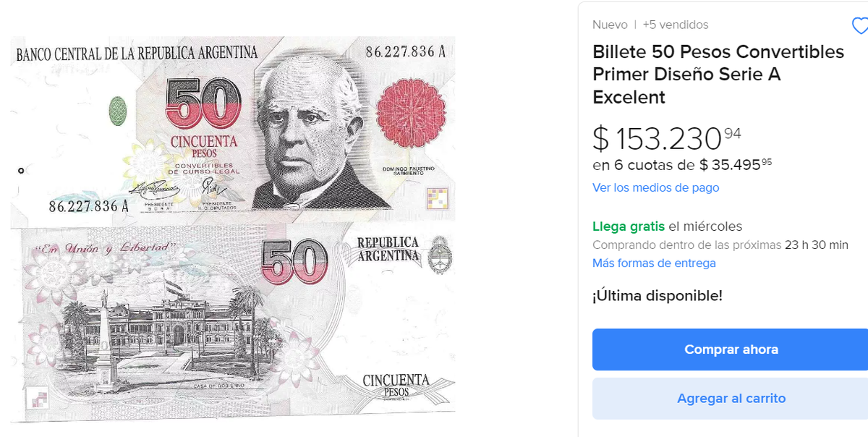Screen dimensions: 868x437
Task: Click the Comprar ahora button
Action: coord(731,349)
